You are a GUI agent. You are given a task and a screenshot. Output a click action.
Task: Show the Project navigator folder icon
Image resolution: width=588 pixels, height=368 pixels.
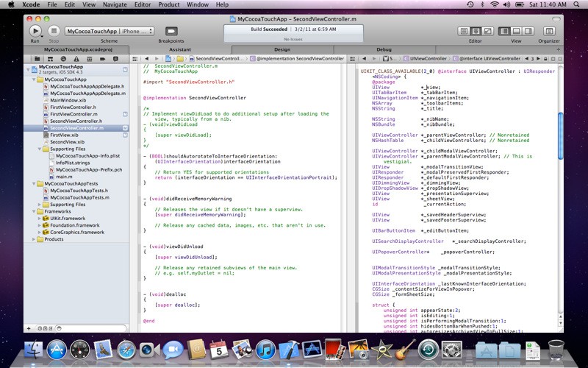37,59
